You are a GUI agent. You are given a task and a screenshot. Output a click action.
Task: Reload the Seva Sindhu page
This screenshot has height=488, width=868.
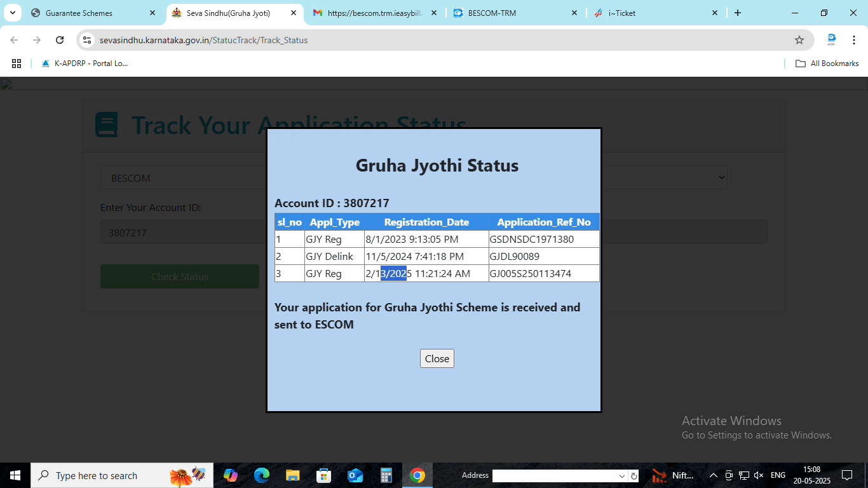pyautogui.click(x=60, y=40)
